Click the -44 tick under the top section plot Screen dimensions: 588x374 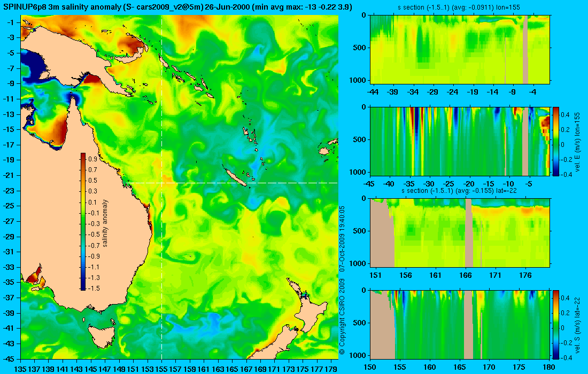point(373,92)
